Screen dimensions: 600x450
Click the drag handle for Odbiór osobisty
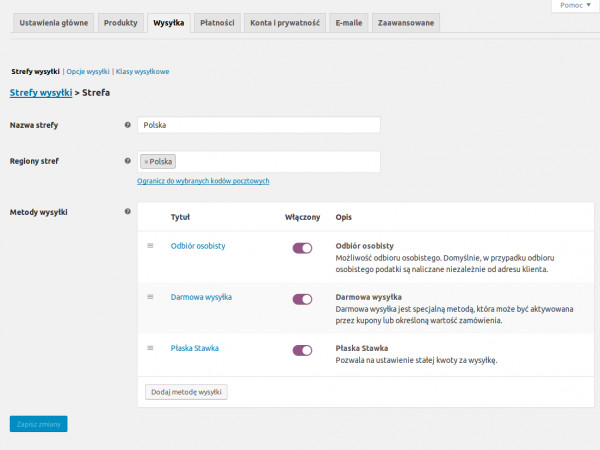[150, 246]
